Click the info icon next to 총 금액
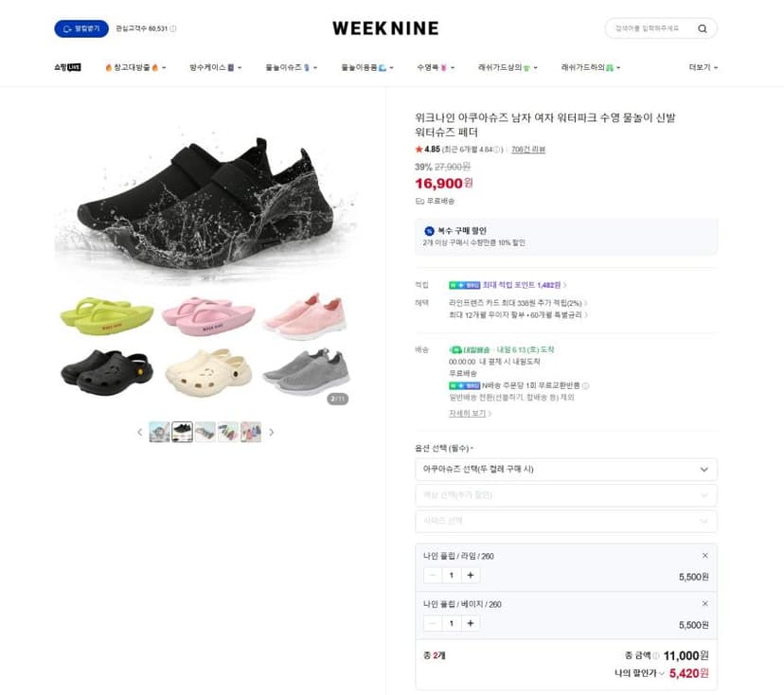Viewport: 784px width, 695px height. click(x=656, y=655)
